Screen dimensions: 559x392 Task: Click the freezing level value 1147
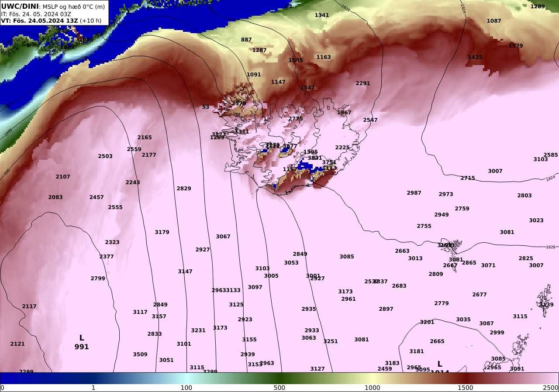pyautogui.click(x=278, y=82)
